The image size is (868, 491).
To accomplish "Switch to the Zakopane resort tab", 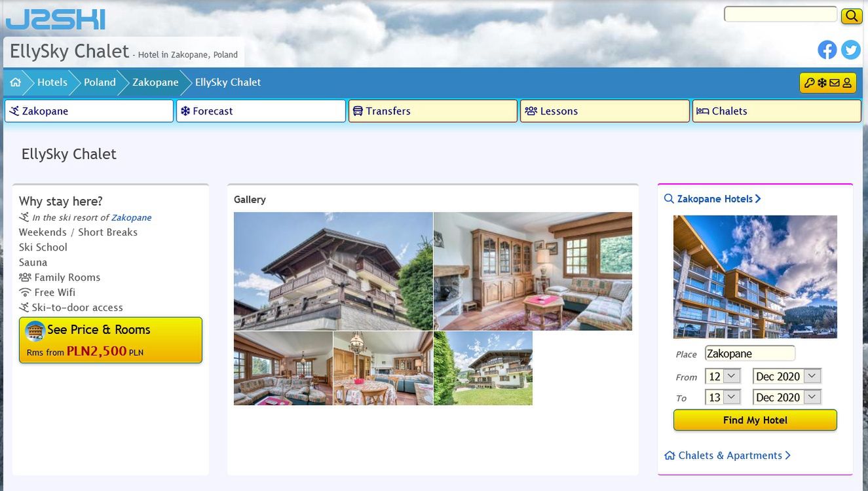I will pyautogui.click(x=89, y=111).
